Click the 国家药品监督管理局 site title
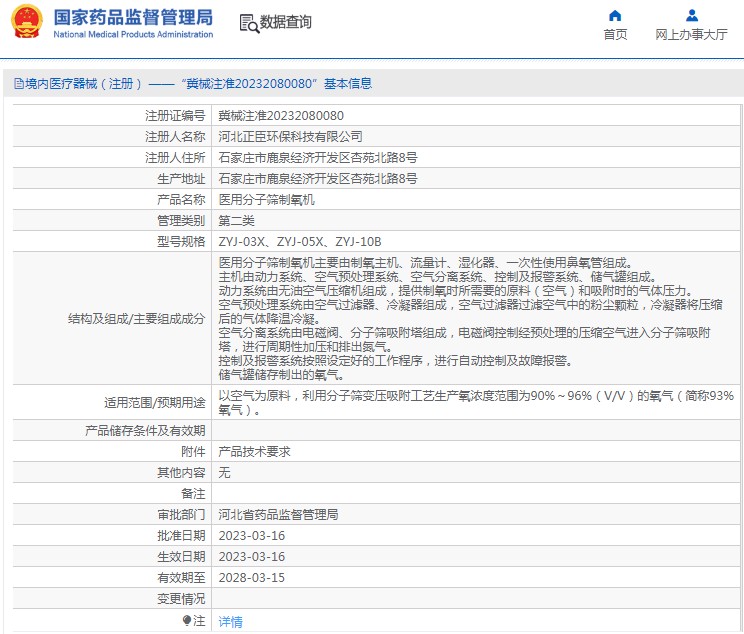The height and width of the screenshot is (634, 744). 132,17
